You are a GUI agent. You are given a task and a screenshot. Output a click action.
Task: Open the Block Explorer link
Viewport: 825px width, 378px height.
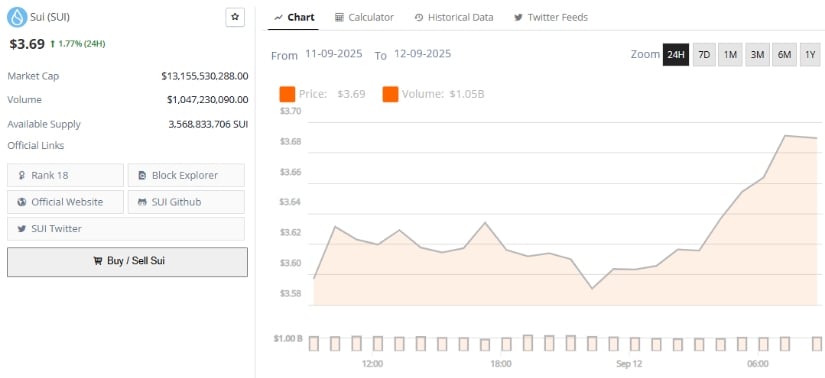click(186, 175)
